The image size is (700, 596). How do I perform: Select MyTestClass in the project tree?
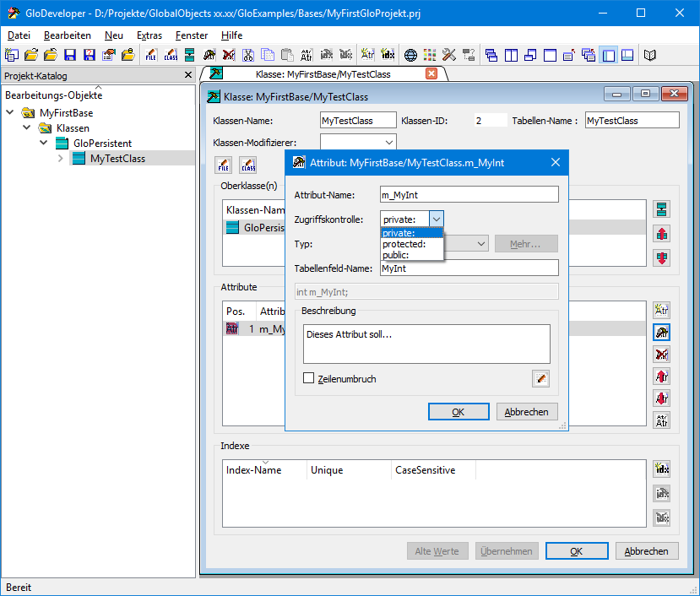pyautogui.click(x=117, y=158)
